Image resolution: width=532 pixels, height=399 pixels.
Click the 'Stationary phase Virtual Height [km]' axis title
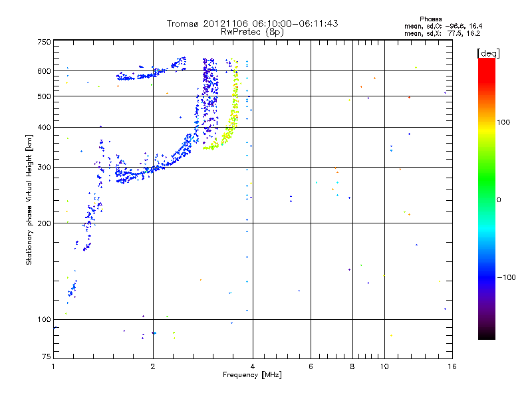tap(29, 199)
